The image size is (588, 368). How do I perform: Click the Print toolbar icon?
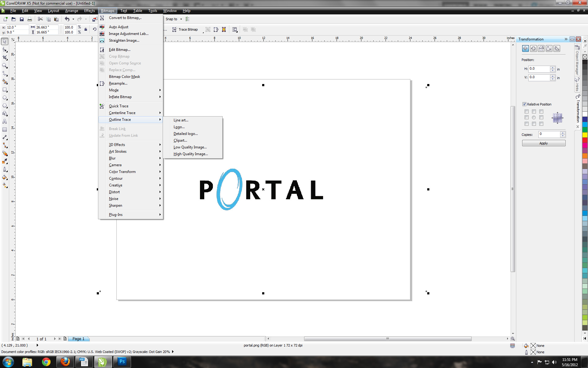click(x=30, y=19)
